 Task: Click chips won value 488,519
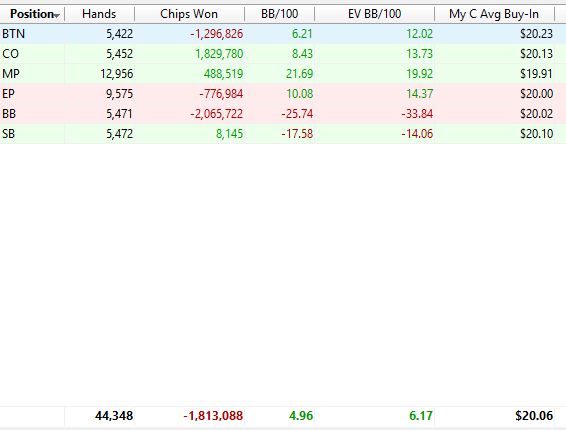pyautogui.click(x=223, y=74)
